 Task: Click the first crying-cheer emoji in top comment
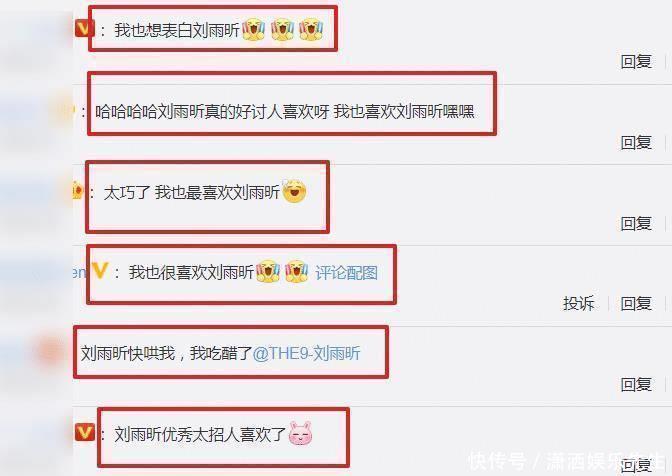[x=253, y=29]
